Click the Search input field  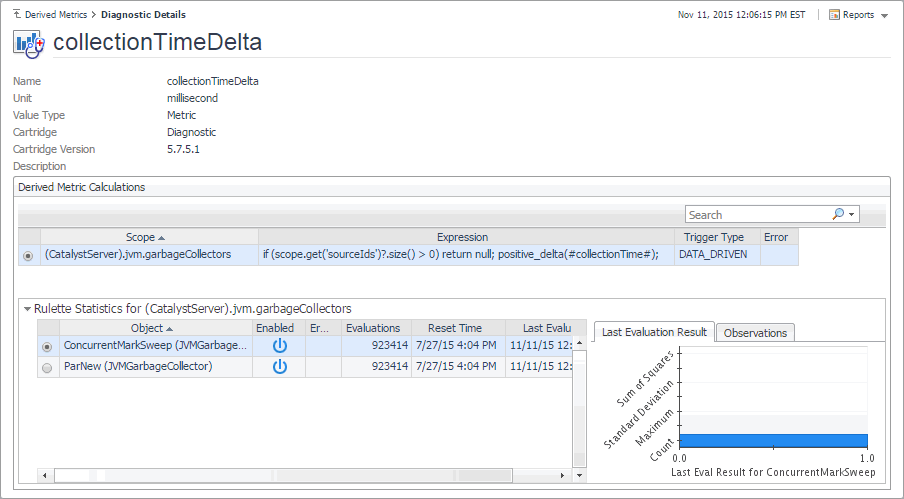[x=757, y=214]
